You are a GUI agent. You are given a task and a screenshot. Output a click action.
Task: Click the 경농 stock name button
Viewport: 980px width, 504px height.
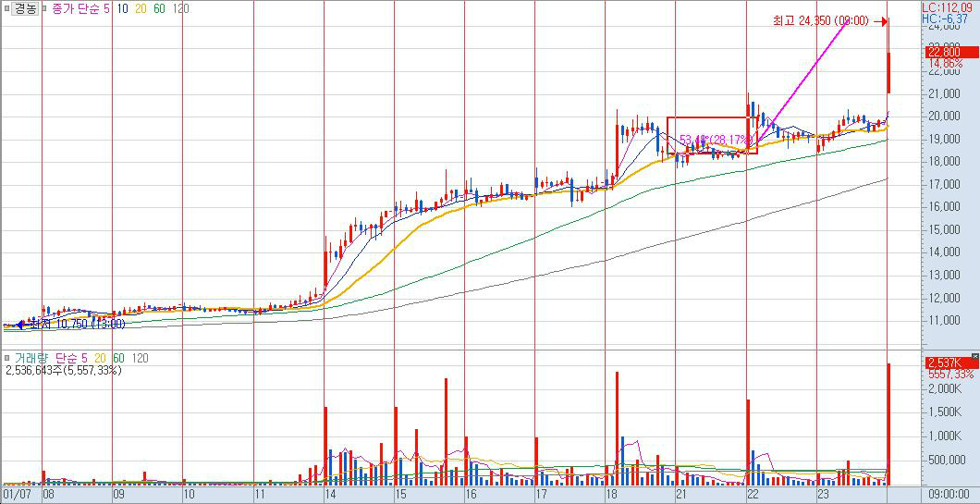25,8
